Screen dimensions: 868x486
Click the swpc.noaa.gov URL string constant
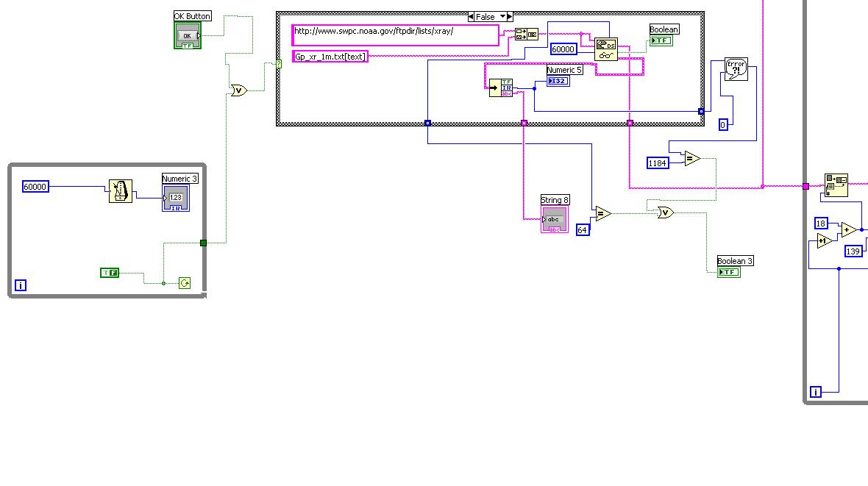(395, 35)
